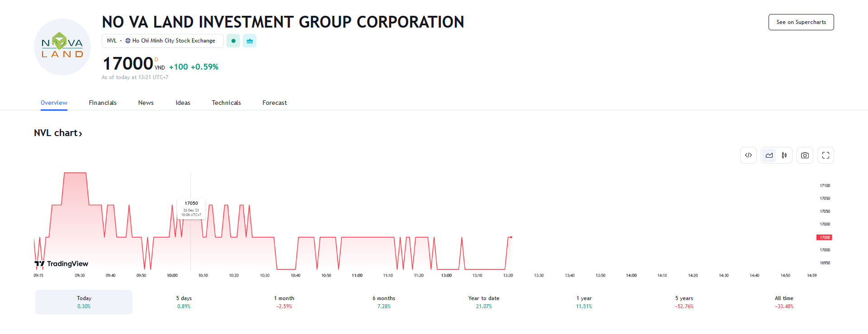Click the Novaland company logo
868x334 pixels.
[62, 47]
